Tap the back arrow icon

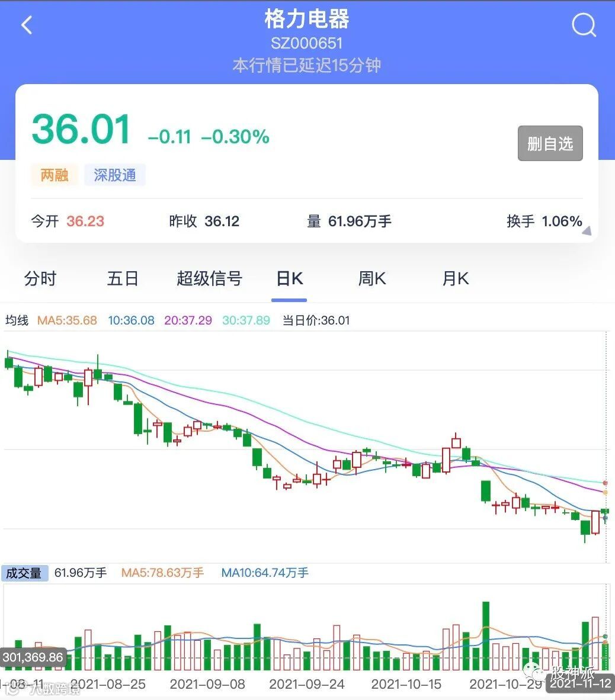27,25
